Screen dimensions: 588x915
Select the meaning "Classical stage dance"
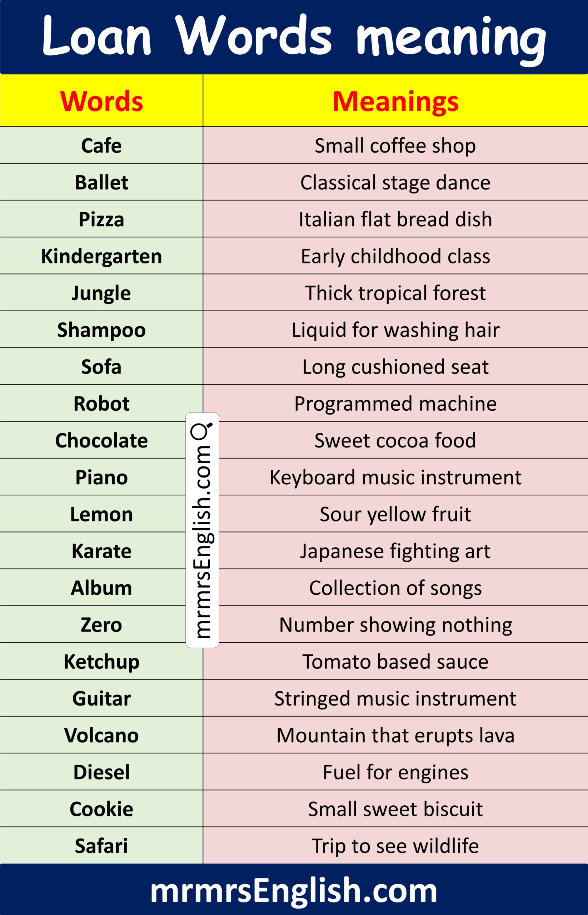click(395, 183)
